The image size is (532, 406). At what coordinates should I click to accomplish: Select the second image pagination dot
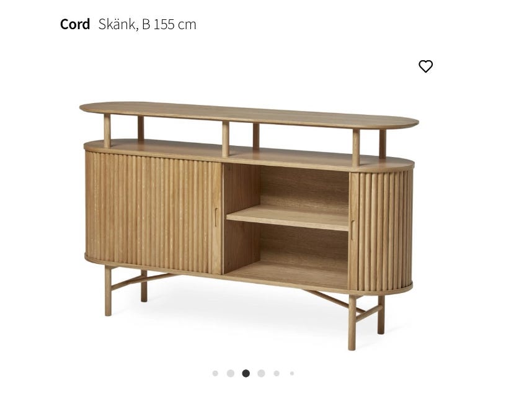click(231, 373)
